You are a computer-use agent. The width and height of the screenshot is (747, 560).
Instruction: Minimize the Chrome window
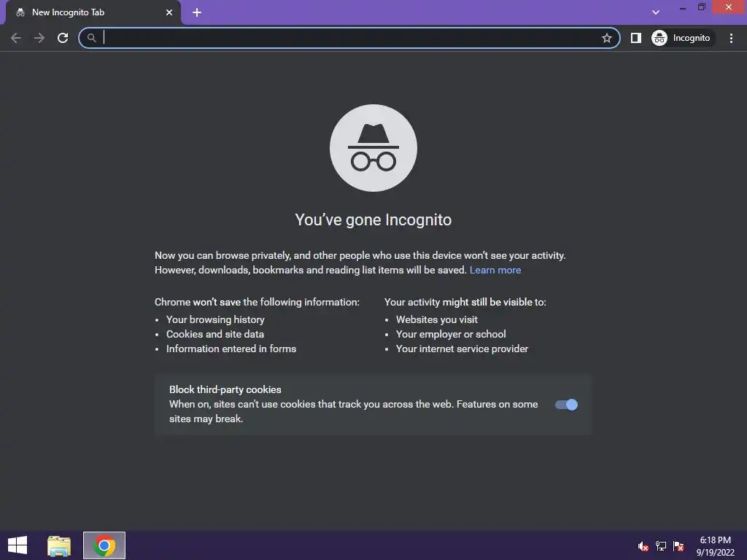click(683, 7)
